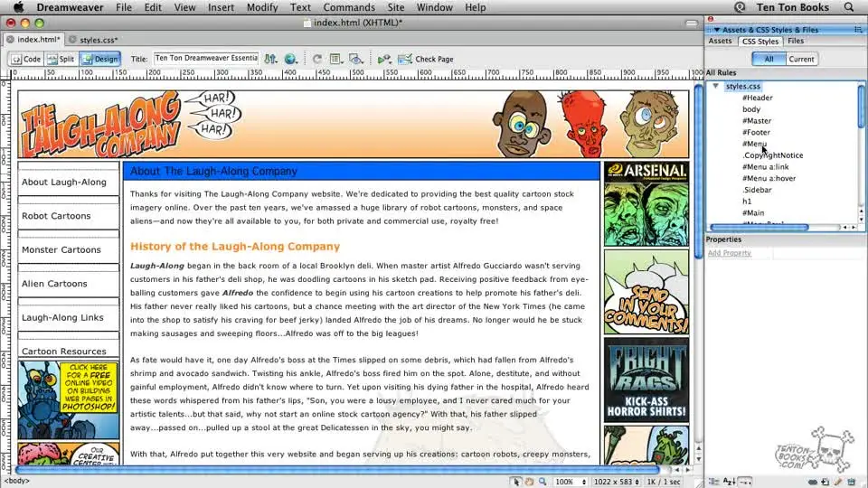The height and width of the screenshot is (488, 868).
Task: Select the #Footer rule
Action: (756, 132)
